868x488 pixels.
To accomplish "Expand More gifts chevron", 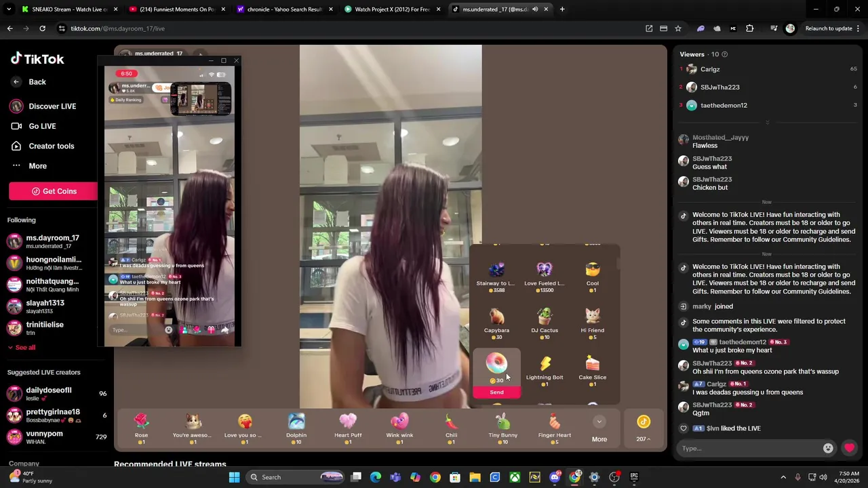I will tap(599, 422).
